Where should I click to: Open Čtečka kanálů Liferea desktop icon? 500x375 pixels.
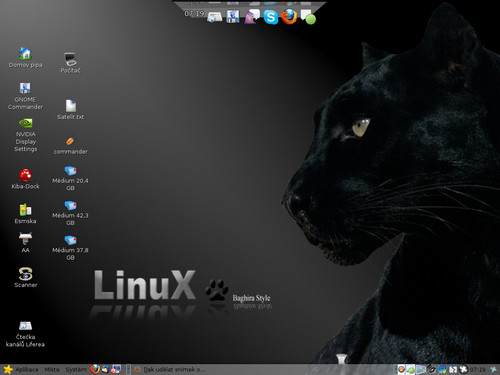(25, 334)
